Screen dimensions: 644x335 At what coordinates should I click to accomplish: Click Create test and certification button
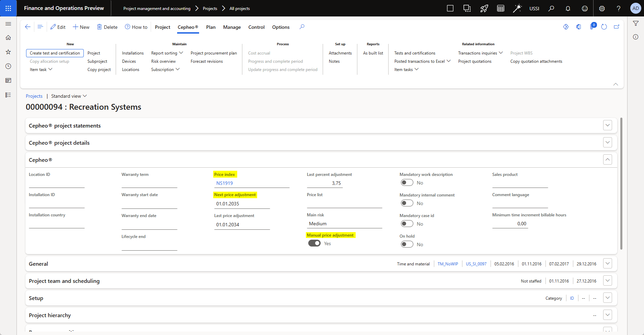[x=55, y=53]
